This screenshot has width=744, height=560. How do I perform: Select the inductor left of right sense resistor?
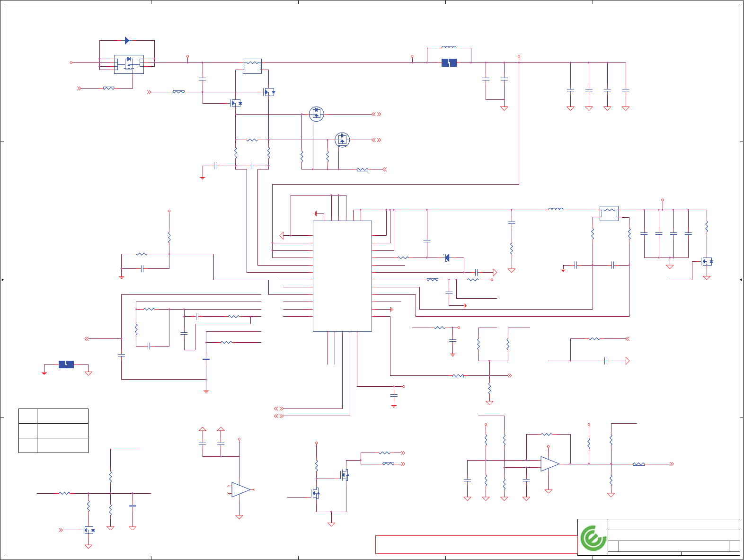[x=556, y=209]
